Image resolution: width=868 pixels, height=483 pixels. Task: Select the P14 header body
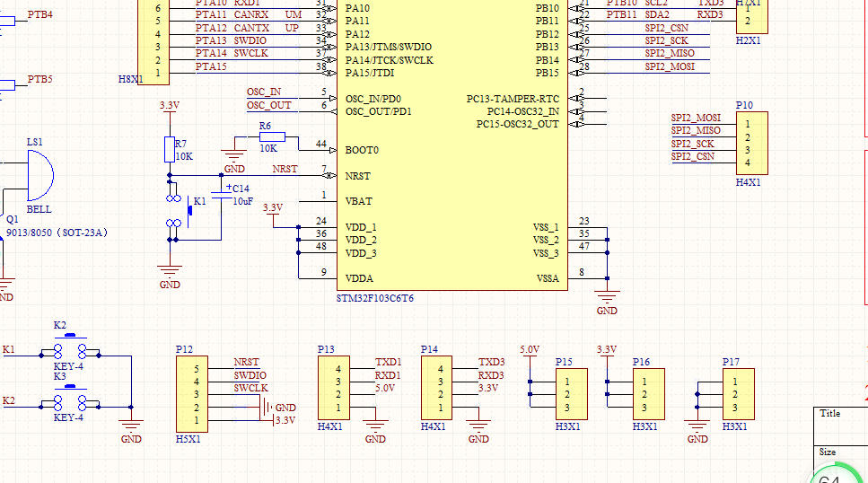click(437, 388)
